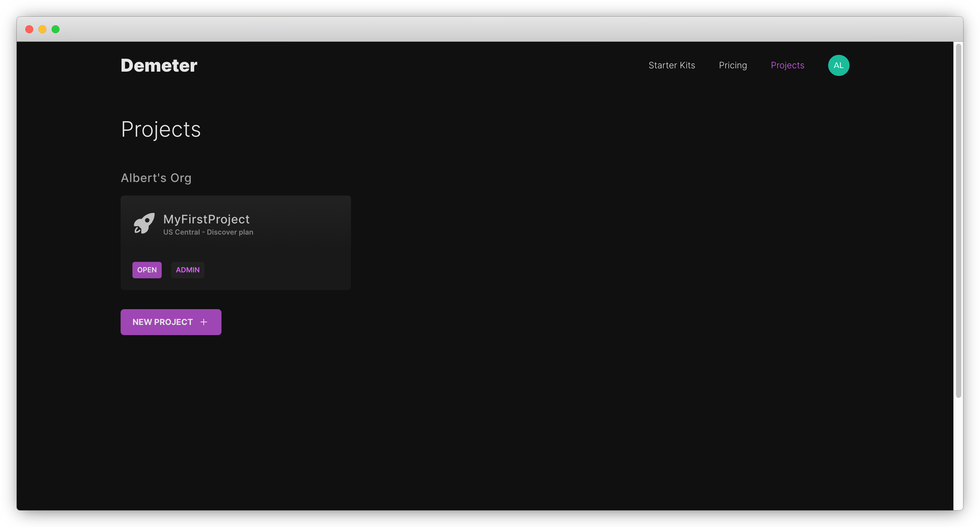Open MyFirstProject with the OPEN button
This screenshot has height=527, width=980.
coord(147,270)
